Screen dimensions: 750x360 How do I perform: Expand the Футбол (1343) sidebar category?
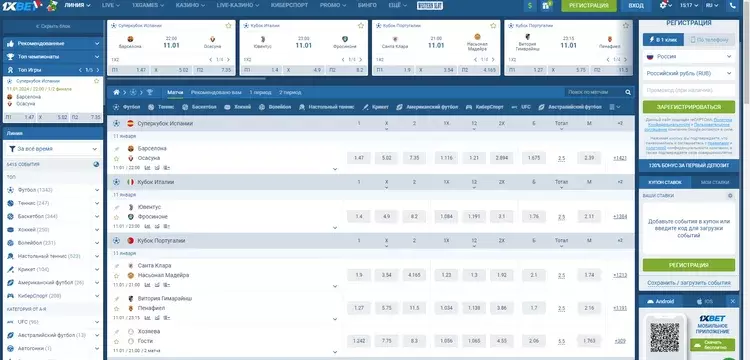53,190
